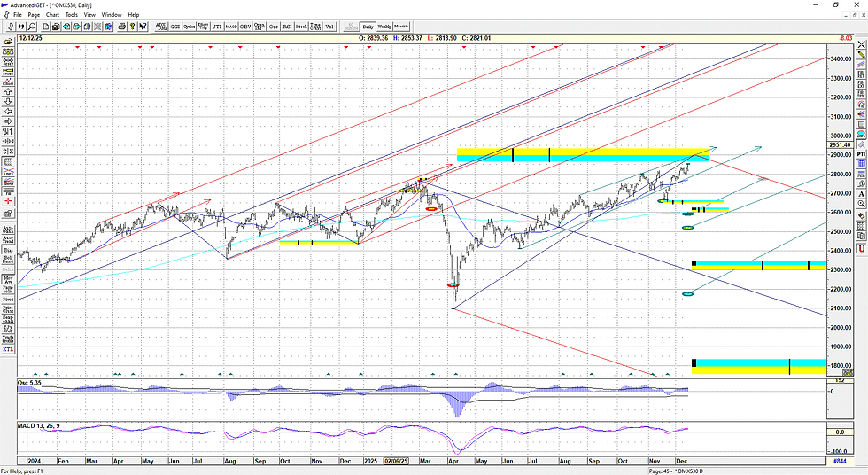
Task: Click the 12/12/25 date in the header
Action: (x=30, y=38)
